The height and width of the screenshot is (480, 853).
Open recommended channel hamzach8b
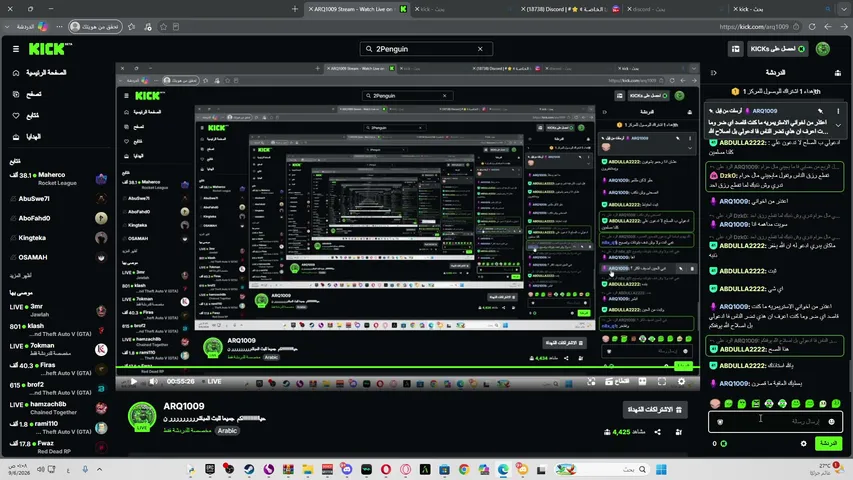click(x=58, y=408)
